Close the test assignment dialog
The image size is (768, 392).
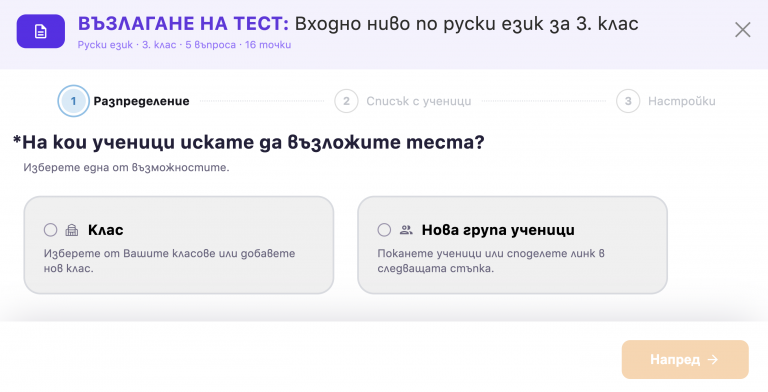pos(743,30)
